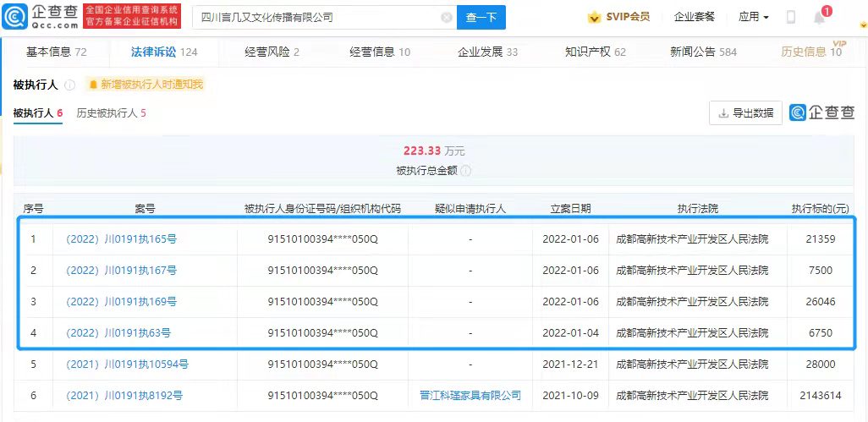Click the 序号 column header
This screenshot has height=422, width=868.
coord(33,209)
